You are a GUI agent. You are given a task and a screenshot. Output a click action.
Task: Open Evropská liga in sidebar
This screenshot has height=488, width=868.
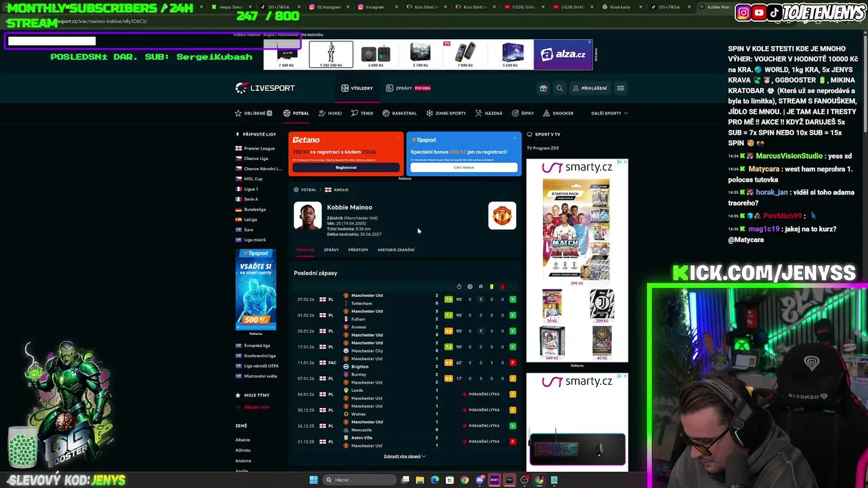click(x=253, y=346)
